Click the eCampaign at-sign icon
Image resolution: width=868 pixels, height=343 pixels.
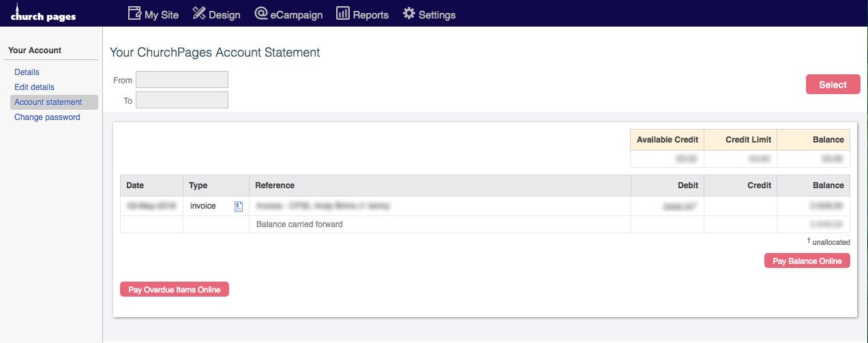[261, 13]
